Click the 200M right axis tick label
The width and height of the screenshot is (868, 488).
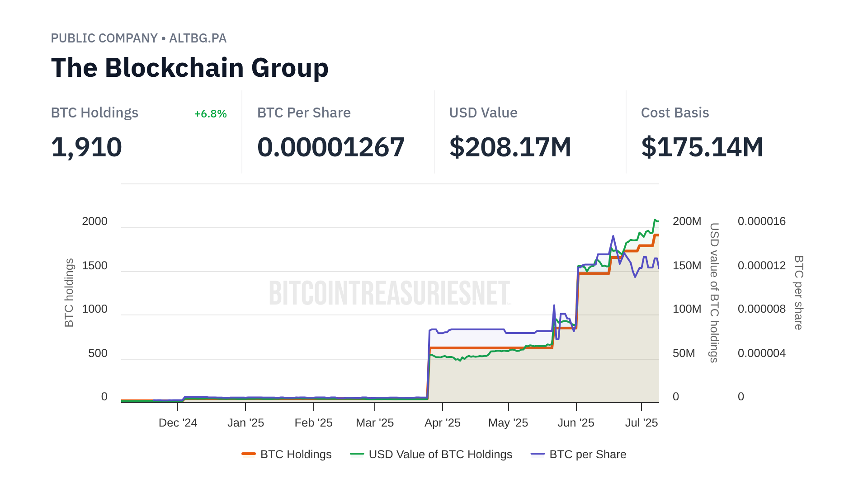[x=687, y=221]
